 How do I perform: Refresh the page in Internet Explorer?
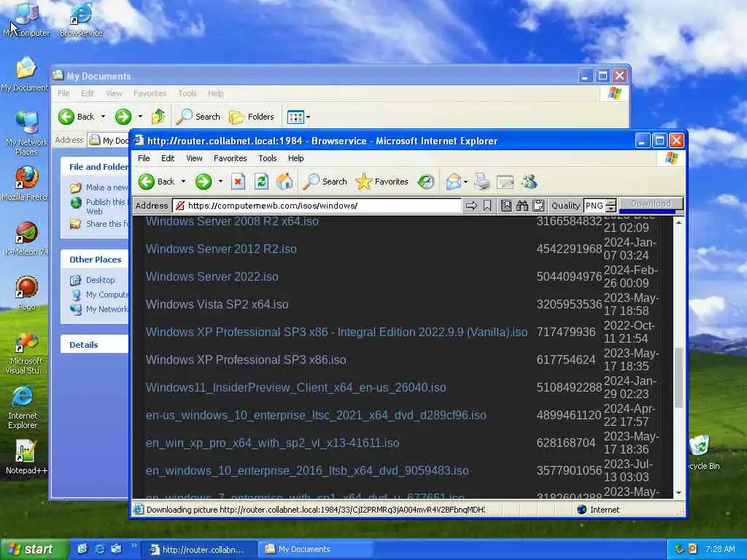[261, 182]
